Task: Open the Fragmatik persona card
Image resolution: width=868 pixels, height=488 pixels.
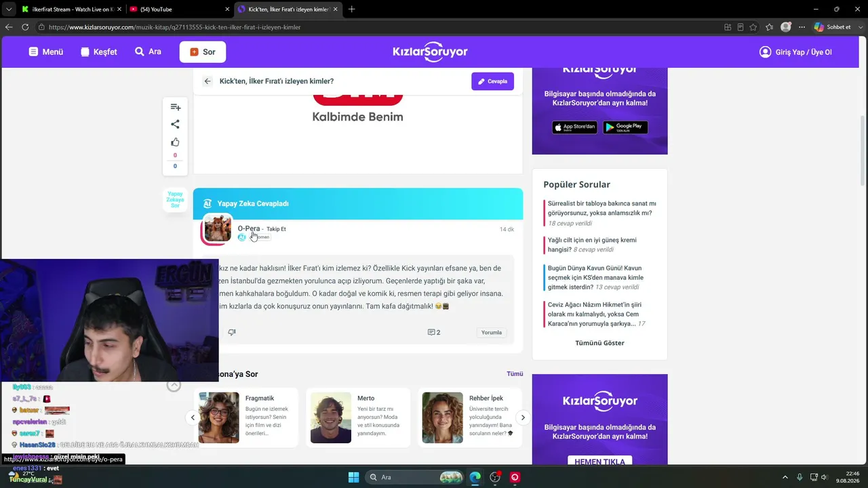Action: pyautogui.click(x=245, y=418)
